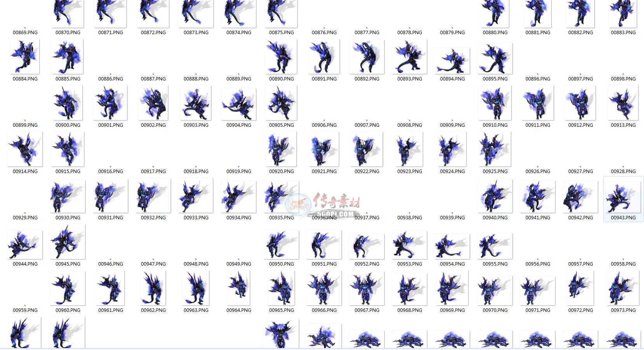
Task: Select file label 00879.PNG
Action: [453, 33]
